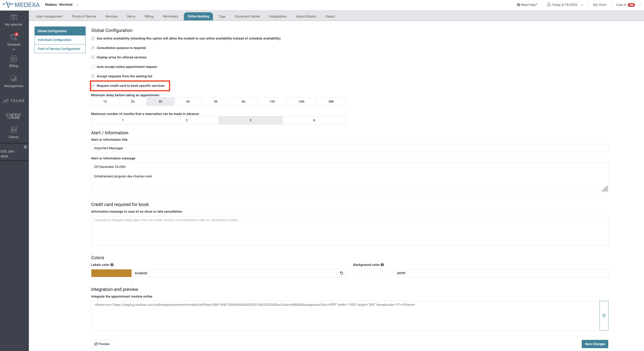Enable Auto accept online appointment request

pos(93,67)
